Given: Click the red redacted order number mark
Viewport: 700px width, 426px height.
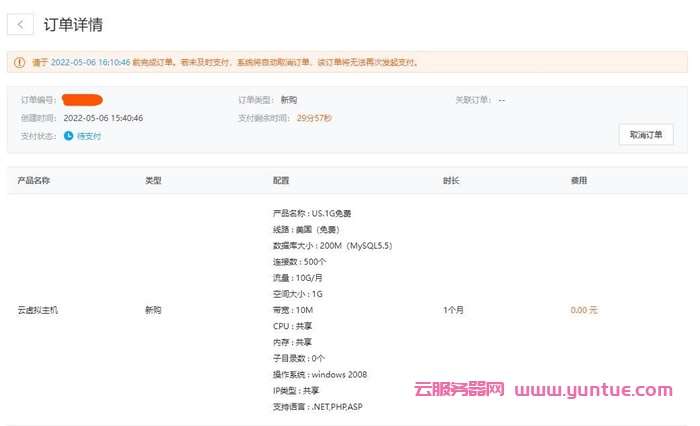Looking at the screenshot, I should click(x=82, y=100).
